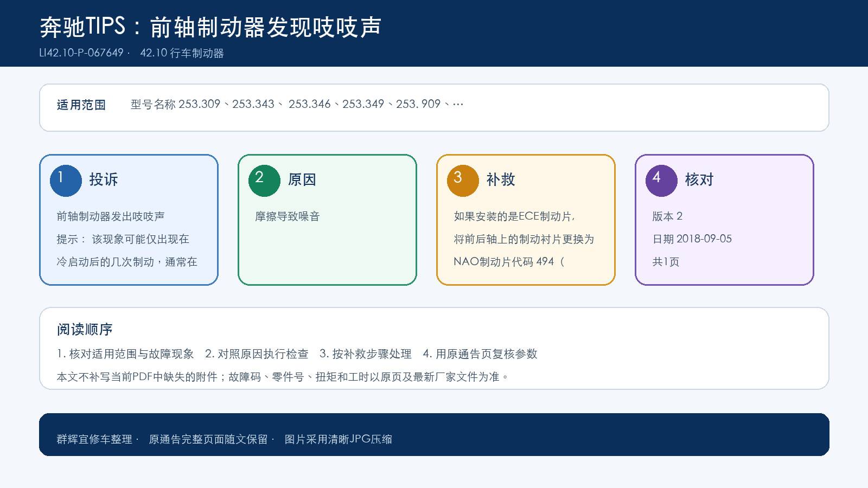The image size is (868, 488).
Task: Click the note beginning 本文不补写当前PDF中缺失的附件
Action: coord(283,377)
